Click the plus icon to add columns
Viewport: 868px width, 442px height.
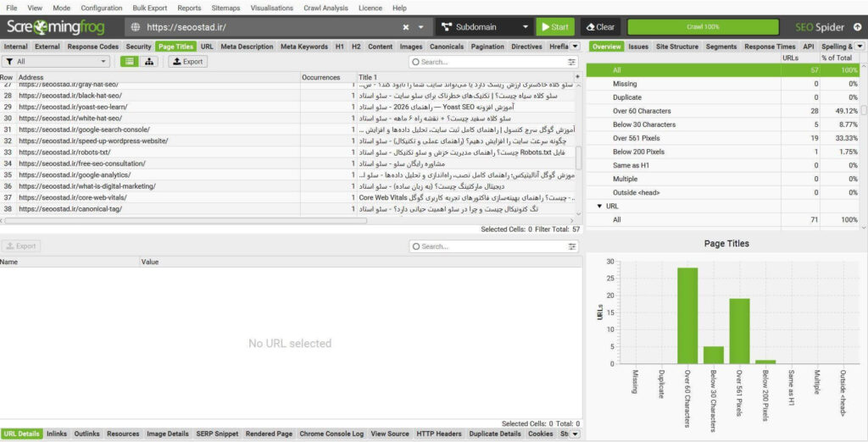tap(578, 77)
